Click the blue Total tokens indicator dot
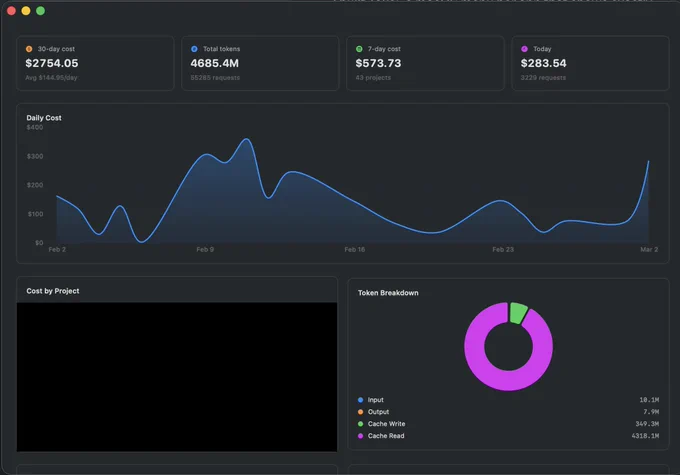Screen dimensions: 680x475 [194, 49]
